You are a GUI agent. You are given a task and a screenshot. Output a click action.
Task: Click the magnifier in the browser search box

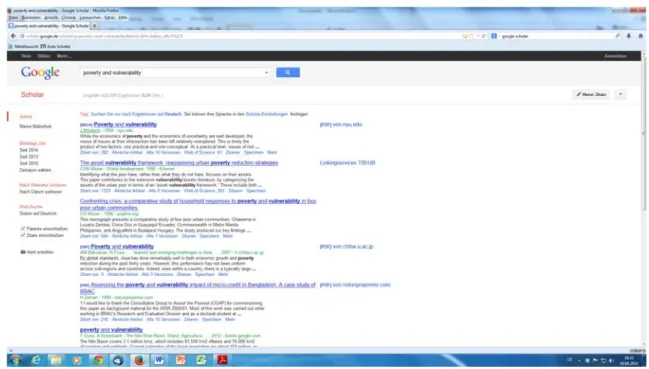[x=618, y=36]
